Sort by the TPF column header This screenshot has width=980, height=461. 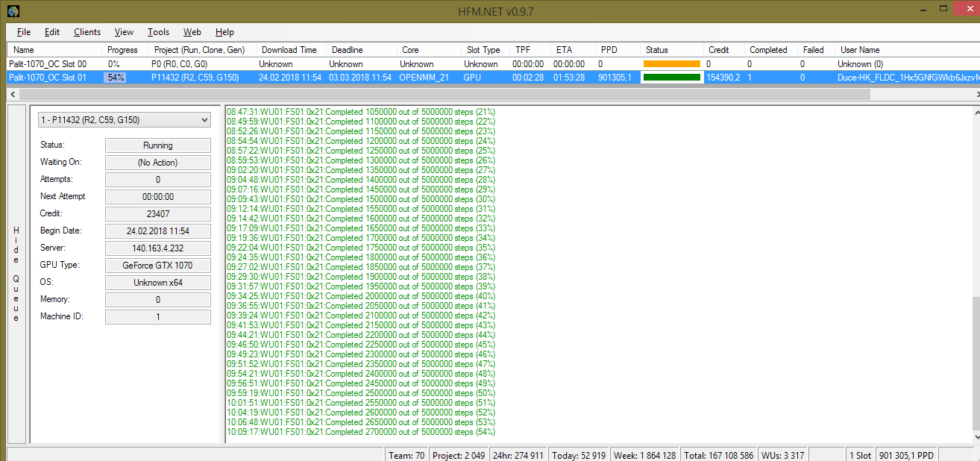pos(530,50)
